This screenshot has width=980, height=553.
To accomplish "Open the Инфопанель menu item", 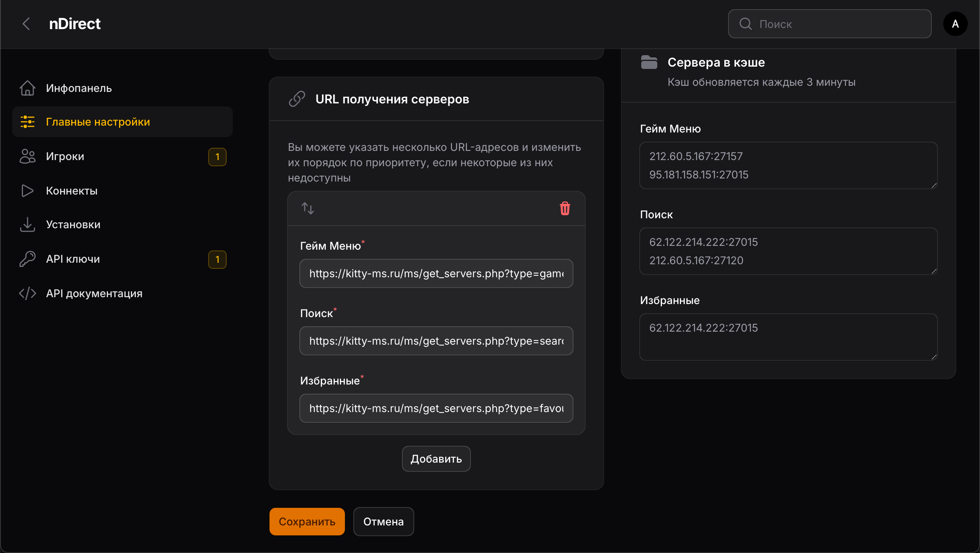I will pyautogui.click(x=79, y=88).
